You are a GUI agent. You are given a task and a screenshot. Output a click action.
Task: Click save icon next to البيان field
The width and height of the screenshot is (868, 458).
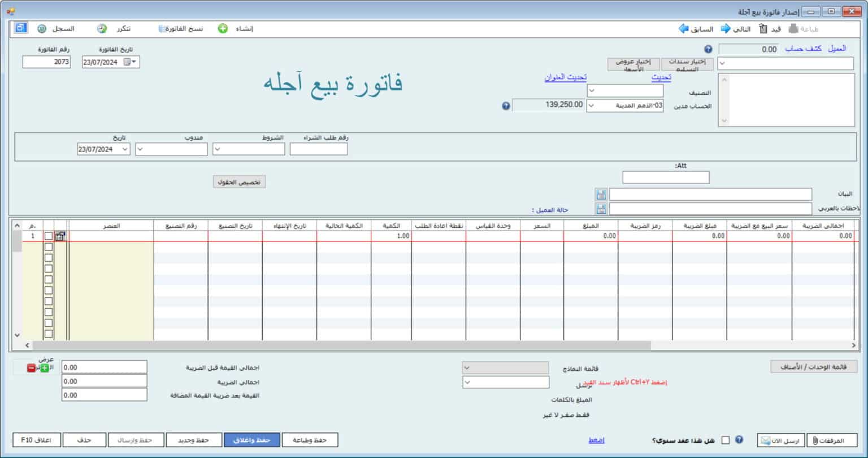pyautogui.click(x=601, y=195)
